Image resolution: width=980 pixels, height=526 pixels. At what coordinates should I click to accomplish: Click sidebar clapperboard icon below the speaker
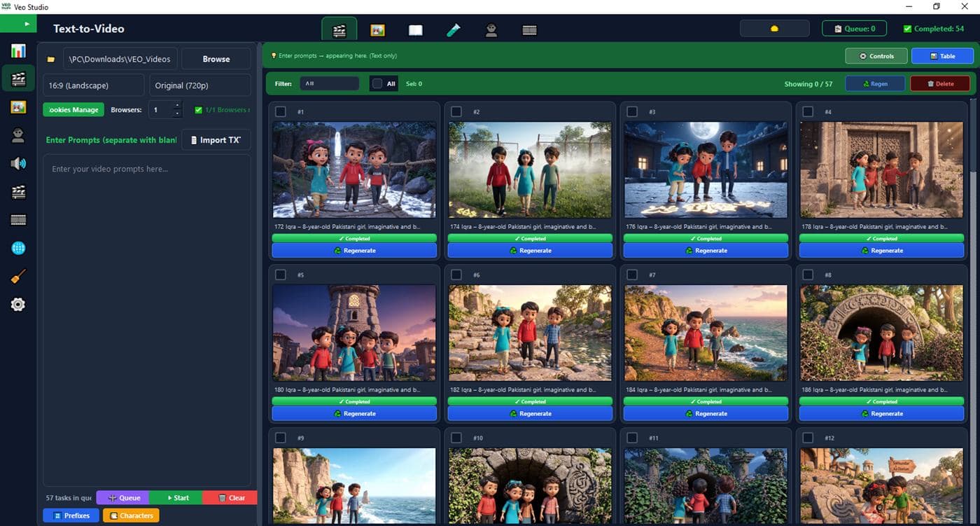tap(18, 192)
